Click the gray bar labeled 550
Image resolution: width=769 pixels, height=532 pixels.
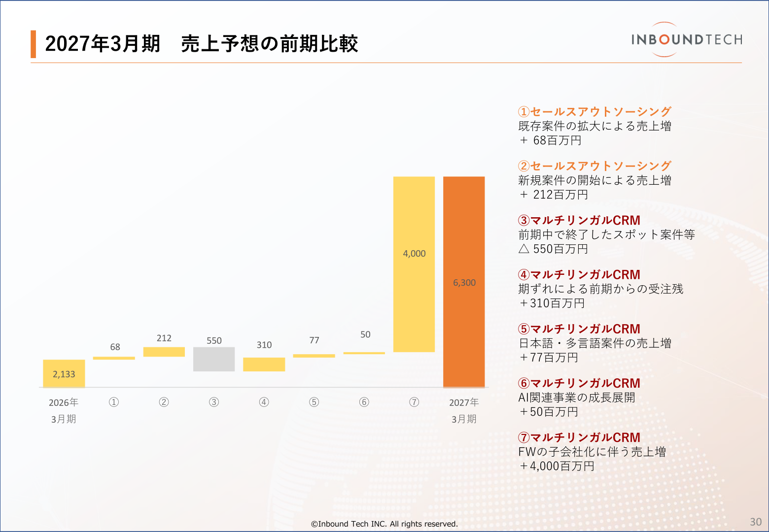click(214, 359)
